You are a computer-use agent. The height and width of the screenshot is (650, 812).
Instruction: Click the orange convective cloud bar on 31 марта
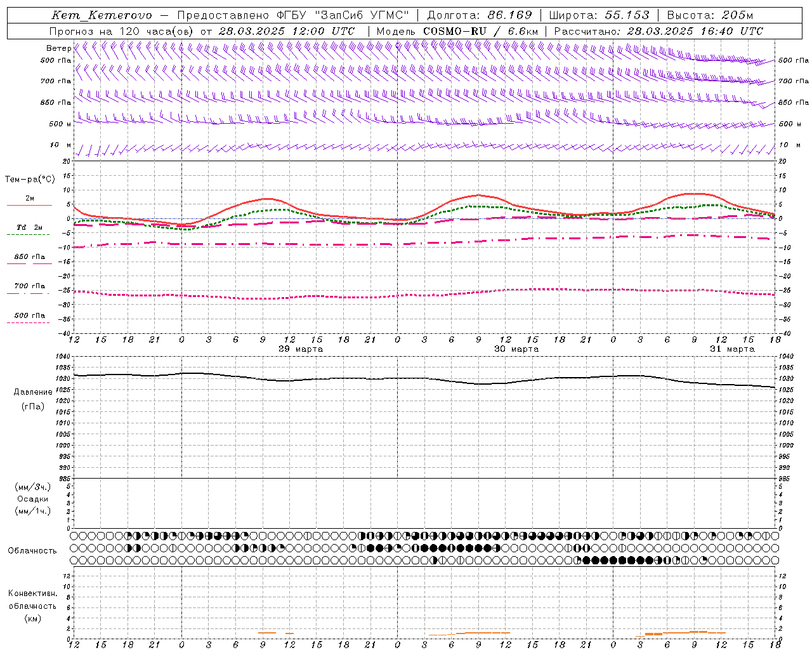tap(681, 633)
